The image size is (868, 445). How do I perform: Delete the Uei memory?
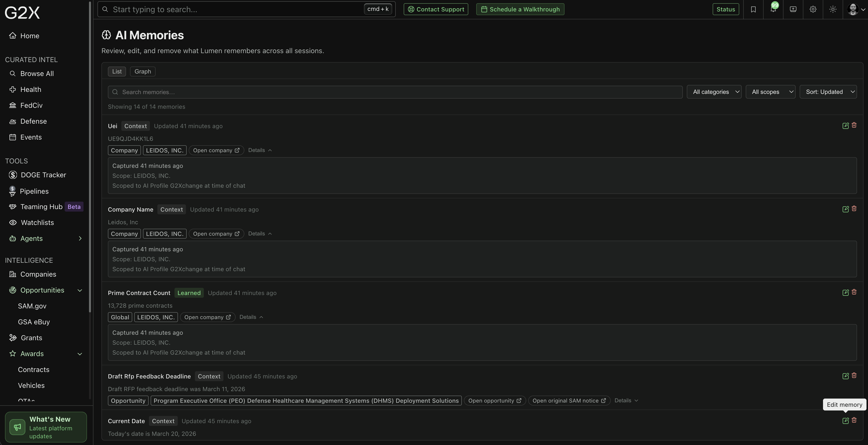[854, 125]
